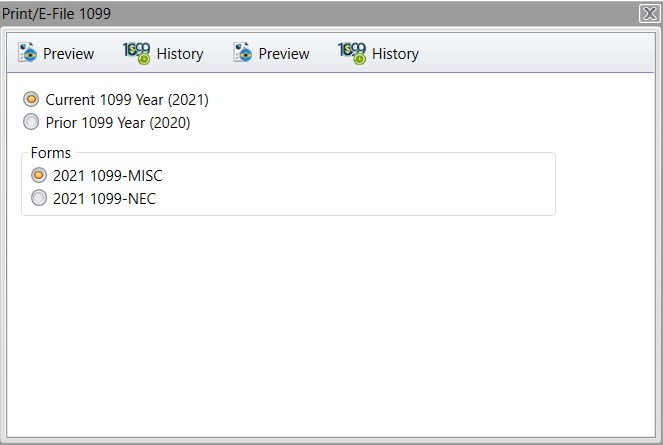Choose the 2021 1099-NEC form radio button
The image size is (663, 445).
39,198
